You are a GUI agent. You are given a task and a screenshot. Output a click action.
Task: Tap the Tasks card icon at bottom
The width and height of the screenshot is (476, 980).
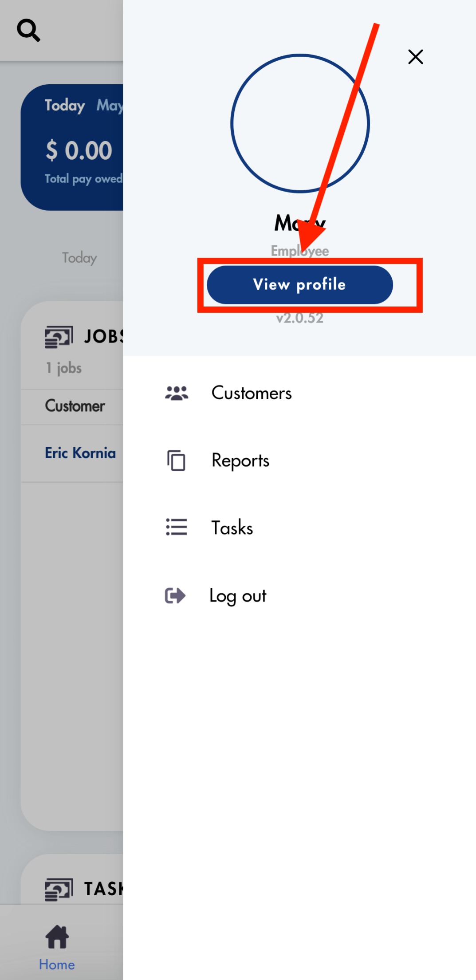[59, 889]
